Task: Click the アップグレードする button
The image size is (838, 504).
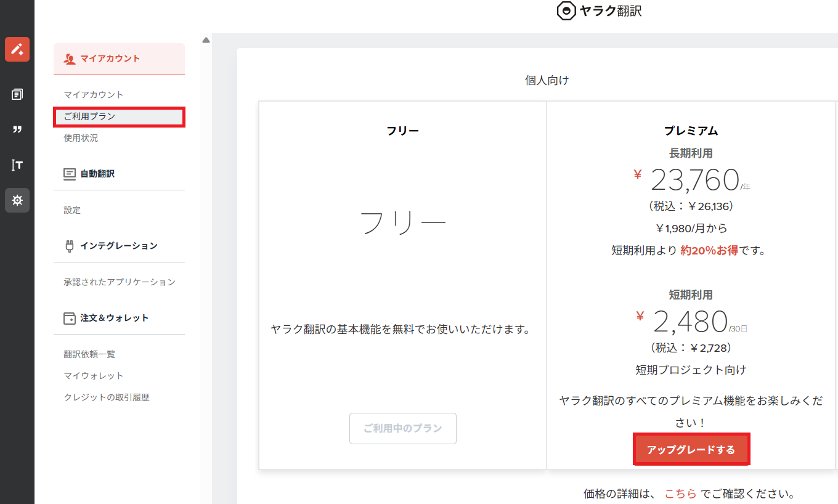Action: [691, 450]
